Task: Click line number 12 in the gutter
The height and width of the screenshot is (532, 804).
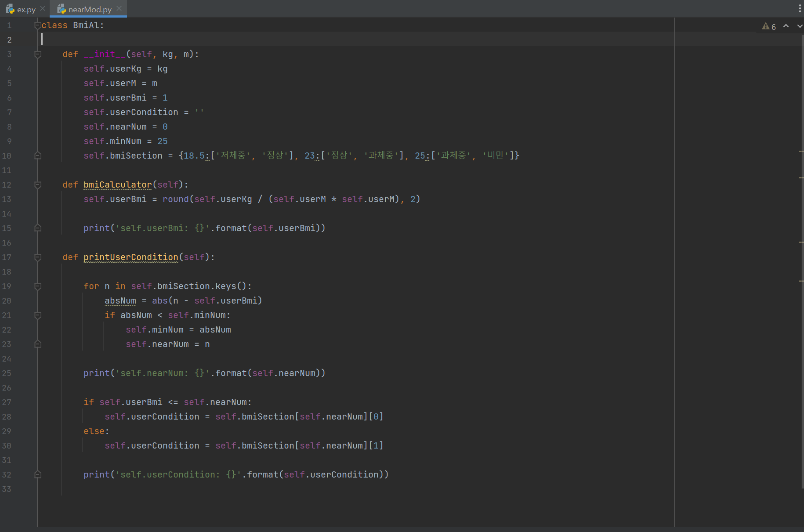Action: [7, 185]
